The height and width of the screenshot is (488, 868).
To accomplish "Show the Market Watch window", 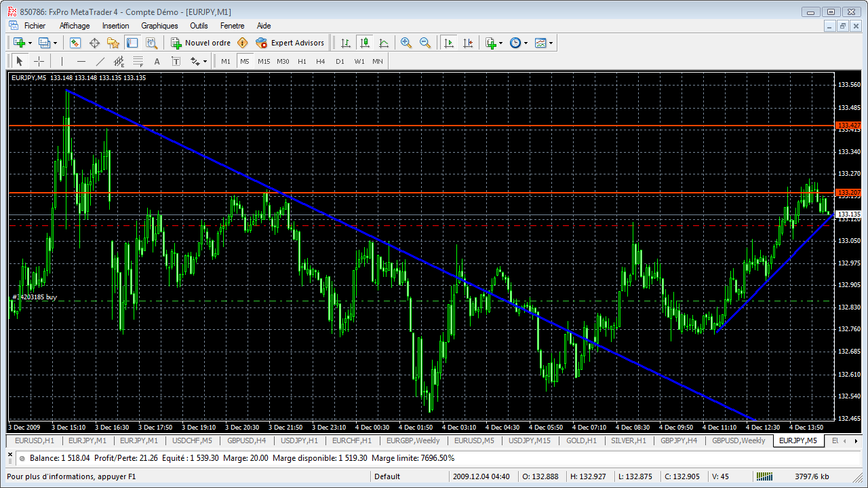I will (x=75, y=43).
